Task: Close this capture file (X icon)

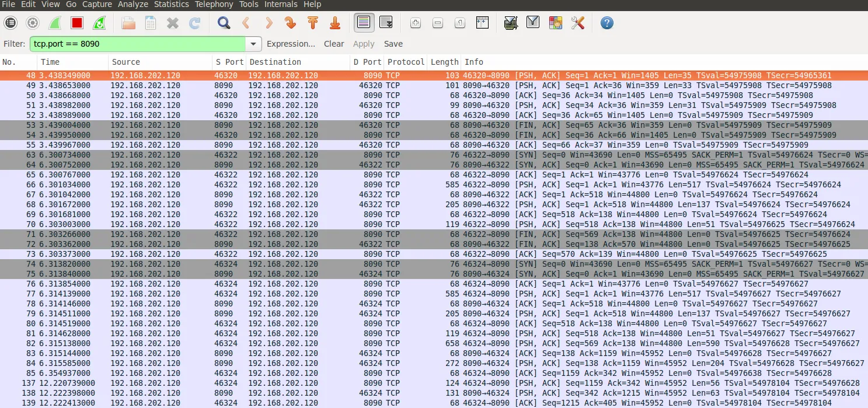Action: [x=173, y=23]
